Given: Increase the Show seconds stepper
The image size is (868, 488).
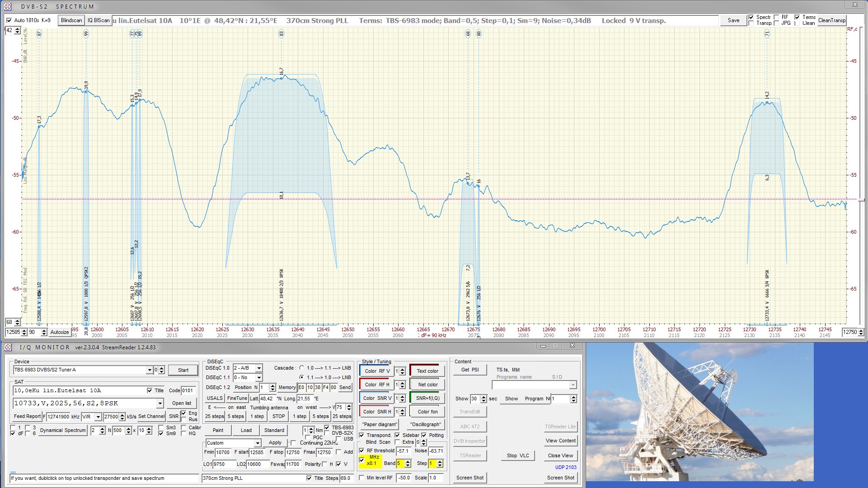Looking at the screenshot, I should point(483,397).
